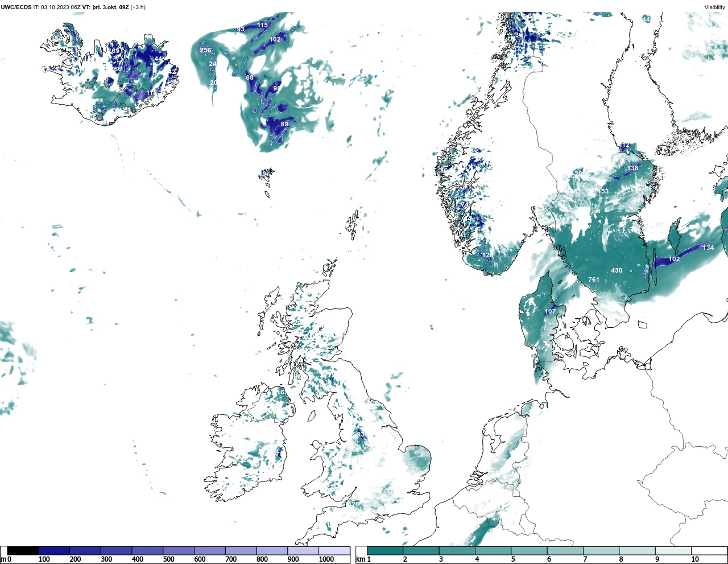Click the '115' visibility value near the top

click(262, 25)
